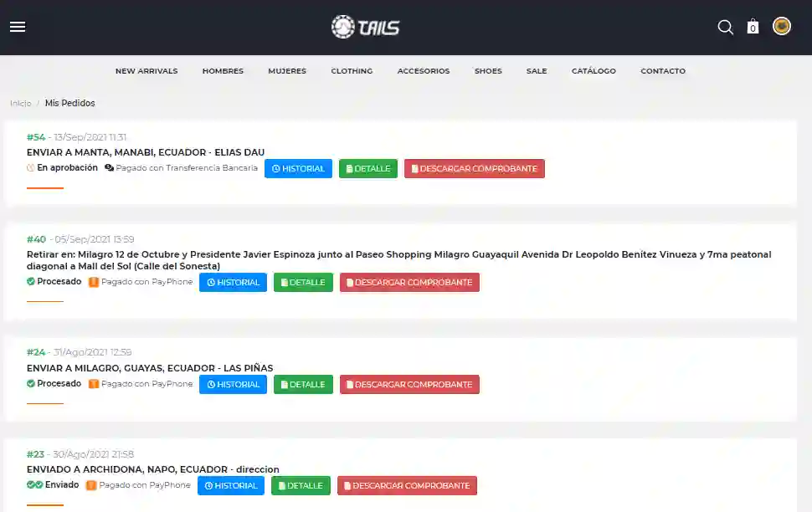This screenshot has width=812, height=512.
Task: Click green double-check Enviado status icon on order #23
Action: tap(34, 485)
